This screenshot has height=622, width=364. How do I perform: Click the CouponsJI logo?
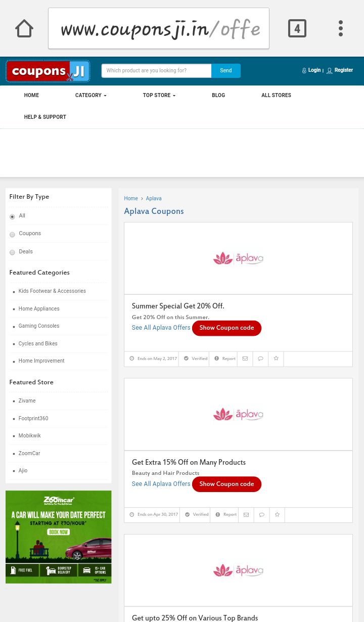pos(48,71)
